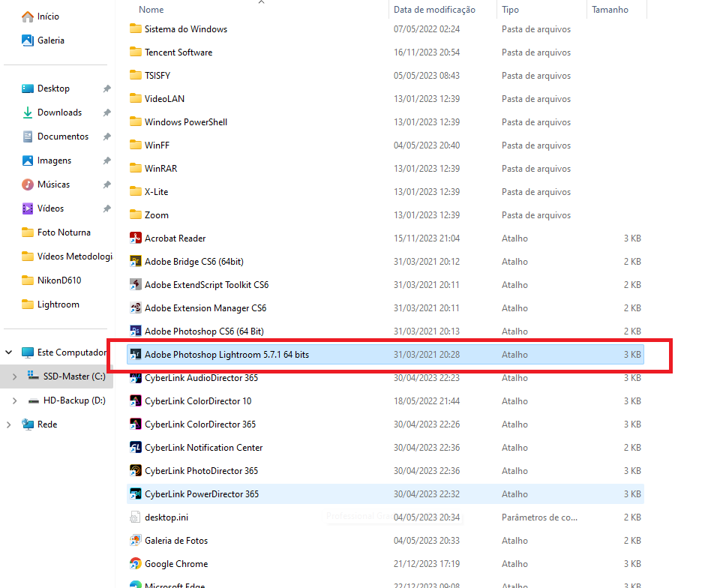Select the Zoom folder icon

(x=135, y=215)
